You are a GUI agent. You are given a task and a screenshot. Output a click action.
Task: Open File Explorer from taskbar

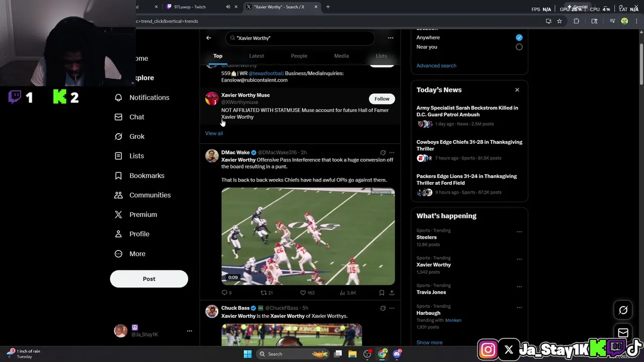coord(353,354)
